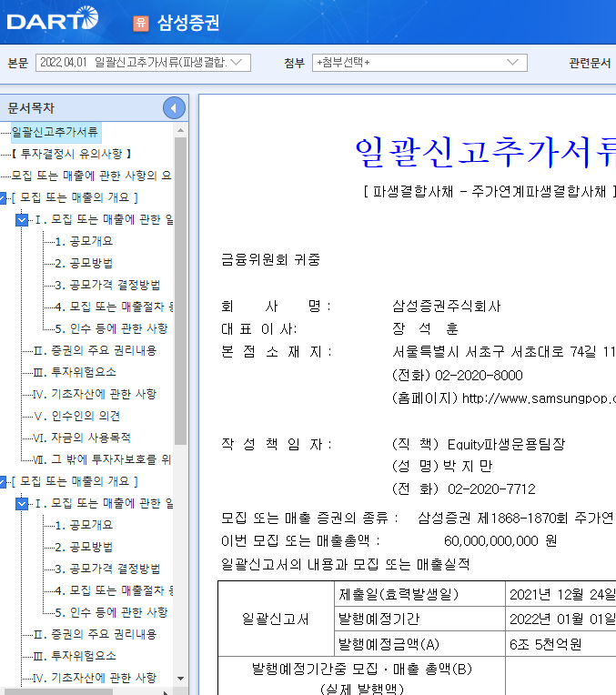
Task: Open the 첨부 attachment selection dropdown
Action: (x=419, y=63)
